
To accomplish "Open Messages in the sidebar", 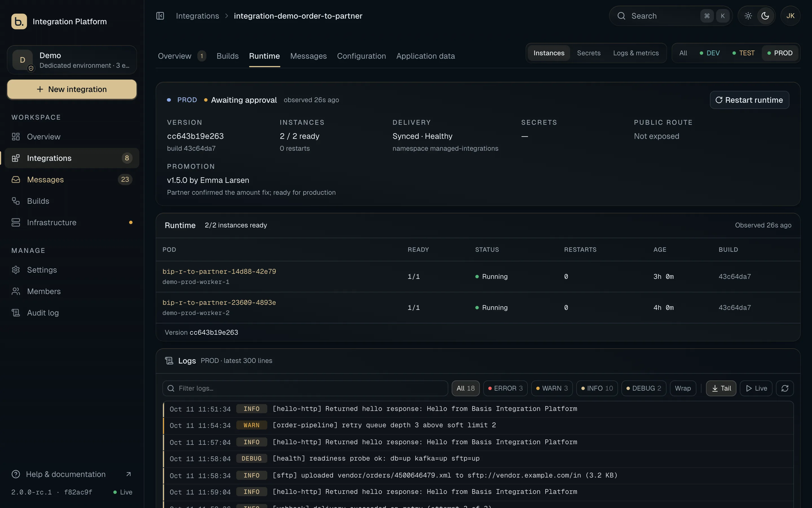I will [72, 179].
